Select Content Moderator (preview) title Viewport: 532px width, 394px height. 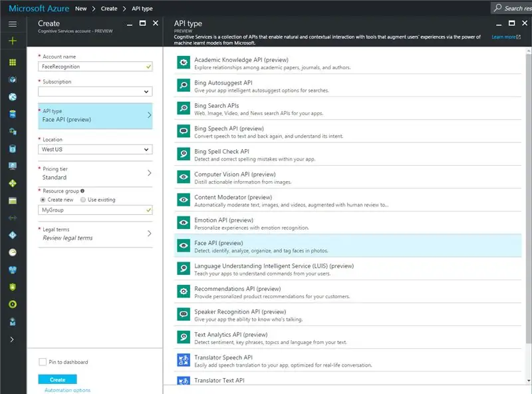coord(233,197)
